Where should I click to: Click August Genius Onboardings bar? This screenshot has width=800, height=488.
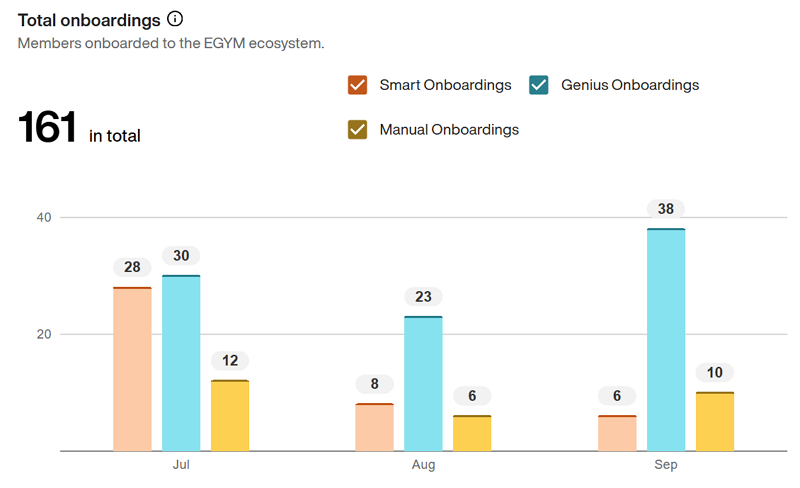[x=423, y=383]
